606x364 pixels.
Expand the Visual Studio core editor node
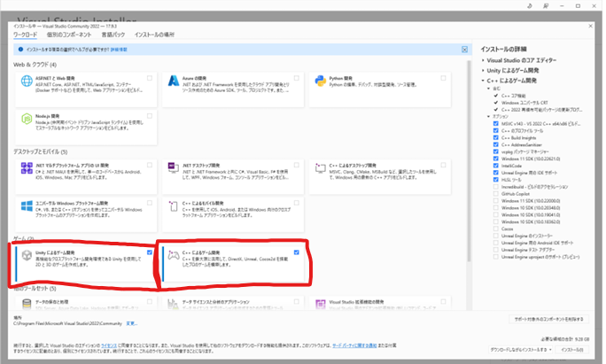coord(483,60)
